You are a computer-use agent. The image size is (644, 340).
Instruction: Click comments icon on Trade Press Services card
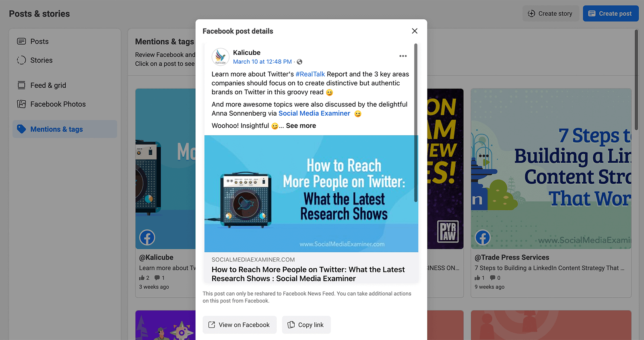click(493, 278)
